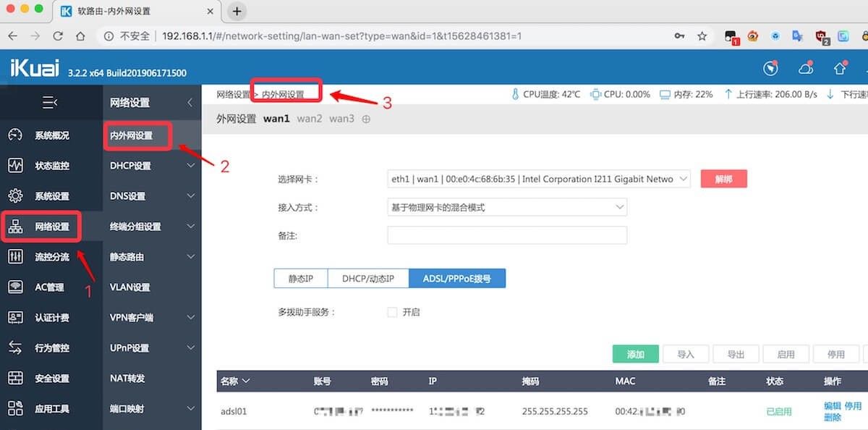The height and width of the screenshot is (430, 868).
Task: Select the 静态IP tab
Action: (301, 279)
